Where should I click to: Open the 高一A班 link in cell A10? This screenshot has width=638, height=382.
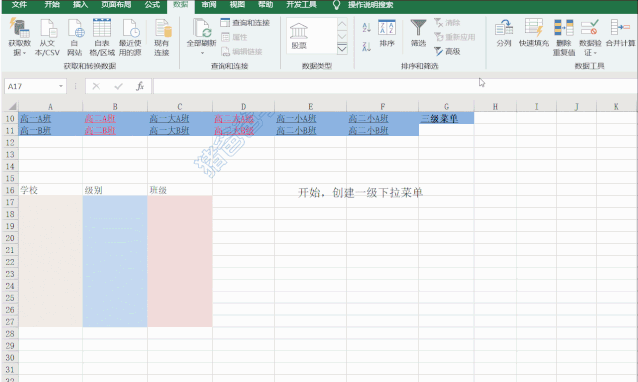pos(35,118)
